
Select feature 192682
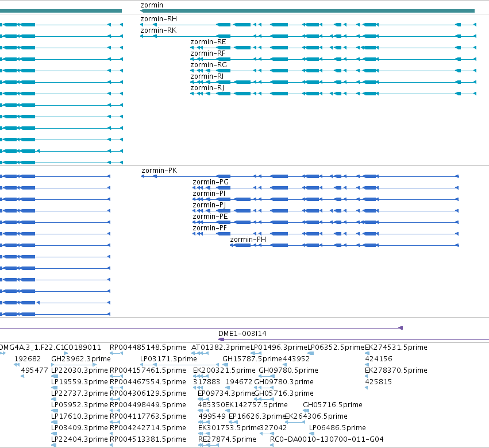(28, 359)
